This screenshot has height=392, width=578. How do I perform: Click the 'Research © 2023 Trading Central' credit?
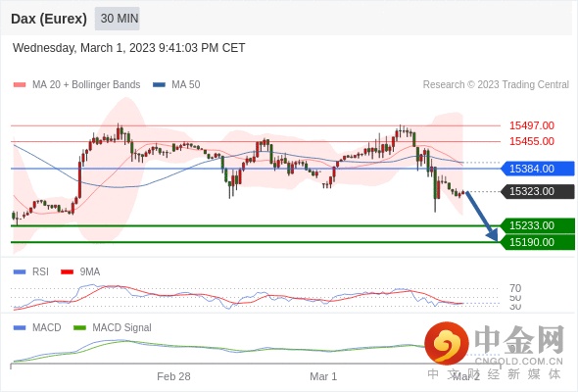click(x=496, y=85)
